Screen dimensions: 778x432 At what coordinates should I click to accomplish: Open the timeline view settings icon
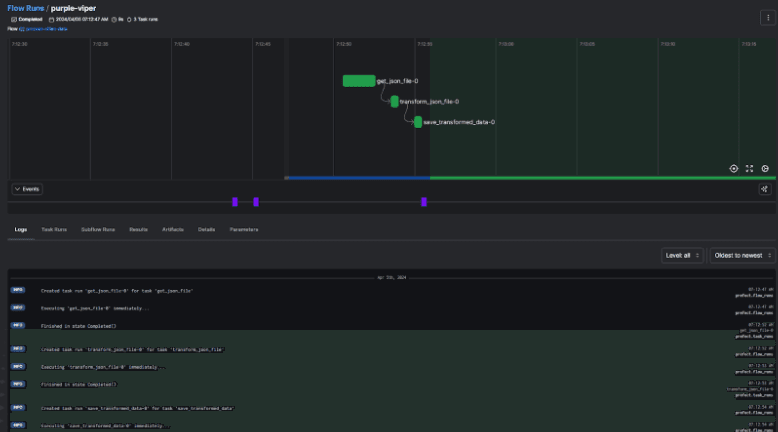765,169
